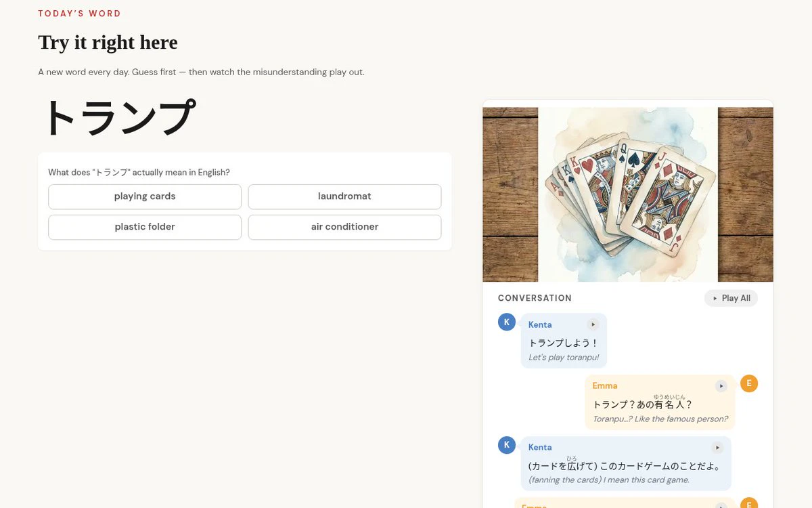Screen dimensions: 812x508
Task: Click the "A new word every day" subtitle
Action: (201, 72)
